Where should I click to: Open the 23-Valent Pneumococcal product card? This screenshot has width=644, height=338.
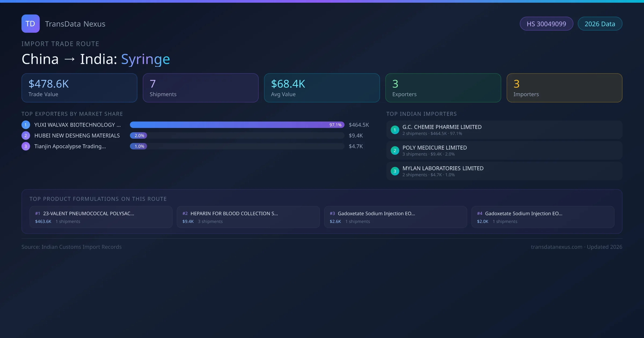101,217
